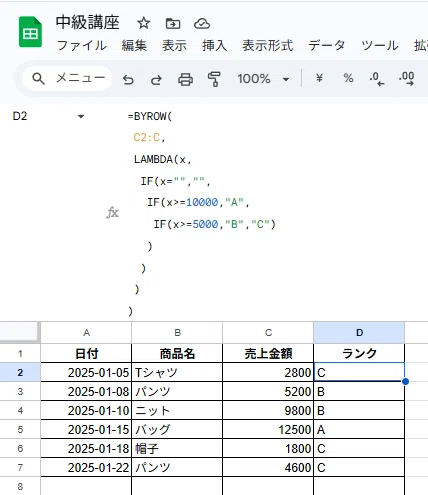Select column D header
428x495 pixels.
359,332
